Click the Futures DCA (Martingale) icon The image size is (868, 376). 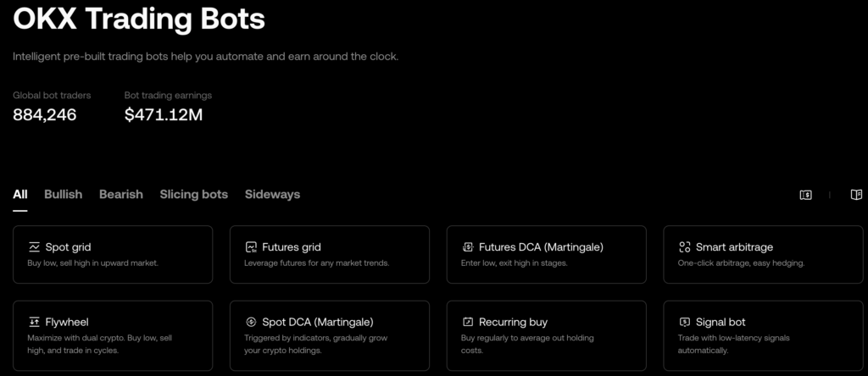pyautogui.click(x=468, y=247)
